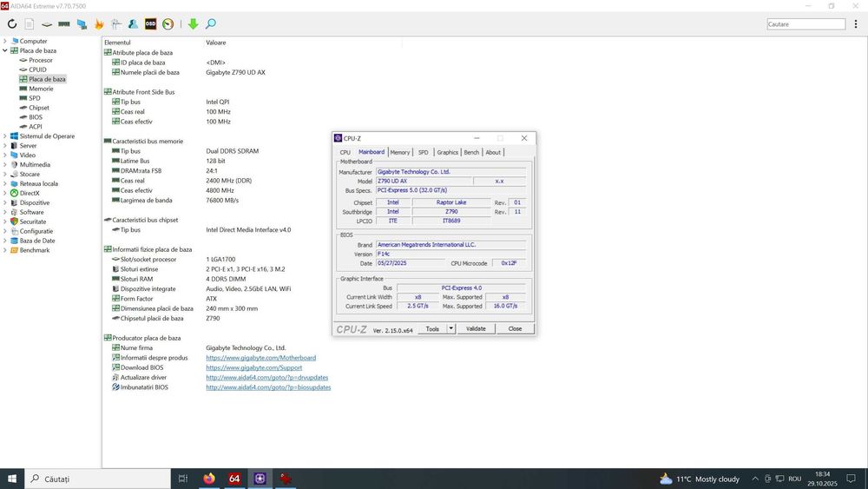868x489 pixels.
Task: Expand the Benchmark tree node
Action: coord(5,250)
